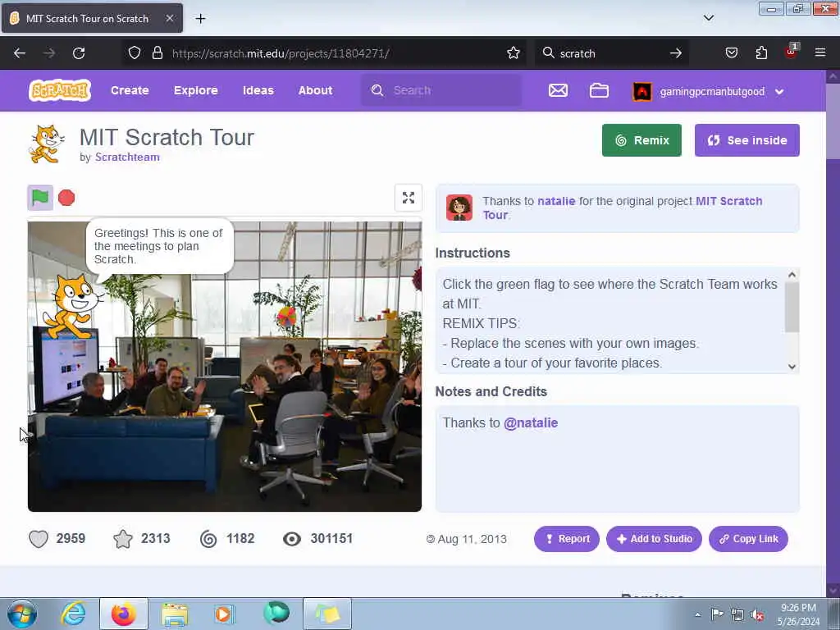Report this project
The image size is (840, 630).
point(567,539)
